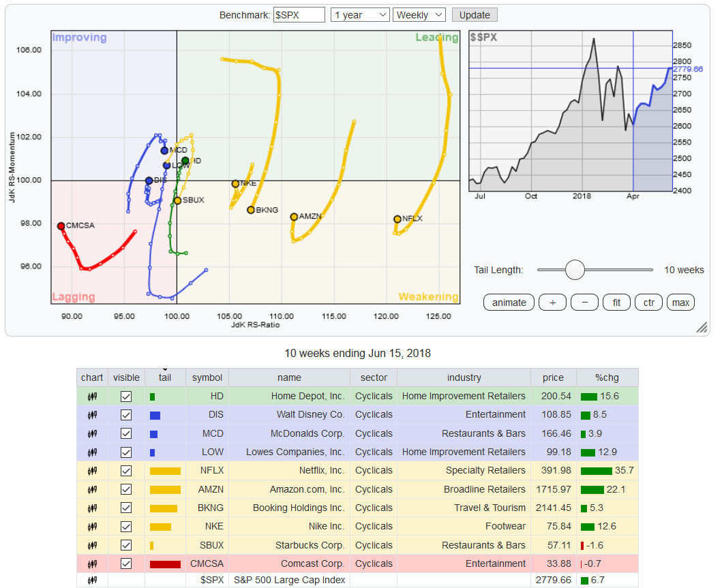Open chart icon in the DIS row
Image resolution: width=722 pixels, height=588 pixels.
pyautogui.click(x=92, y=415)
